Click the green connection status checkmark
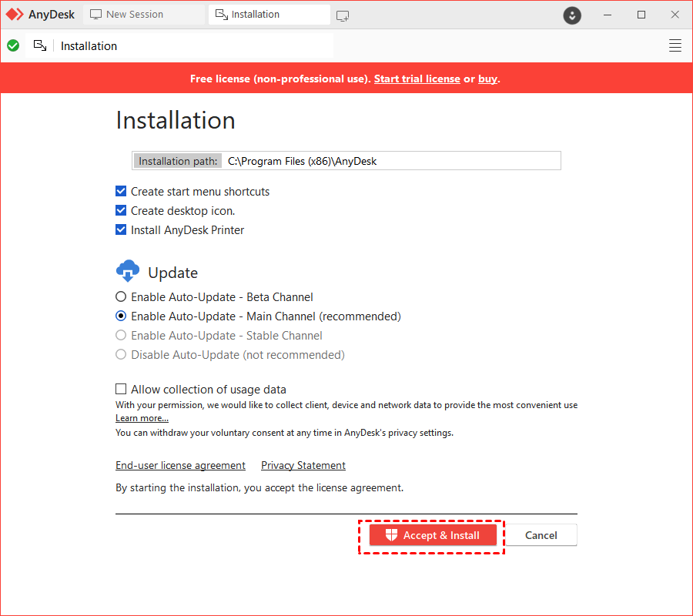The width and height of the screenshot is (693, 616). (13, 45)
